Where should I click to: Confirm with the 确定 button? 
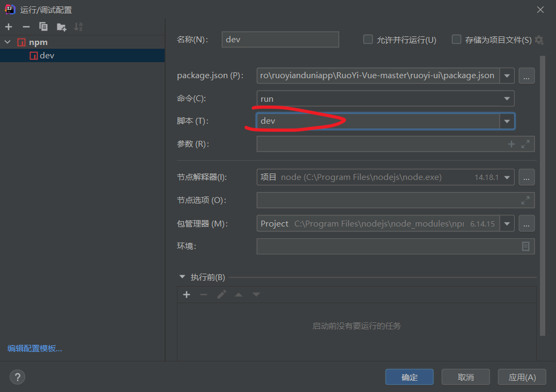coord(410,378)
